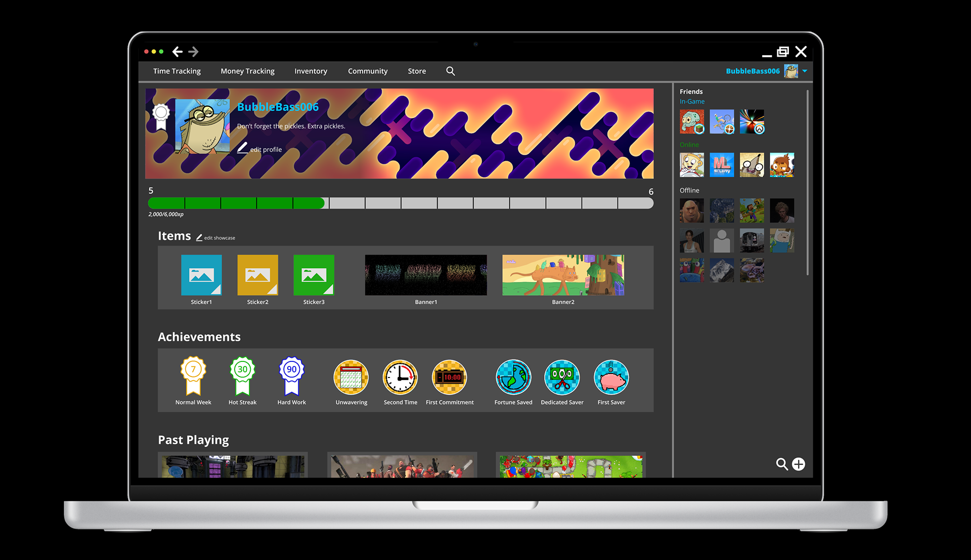Select the Banner2 item thumbnail
The image size is (971, 560).
click(563, 275)
